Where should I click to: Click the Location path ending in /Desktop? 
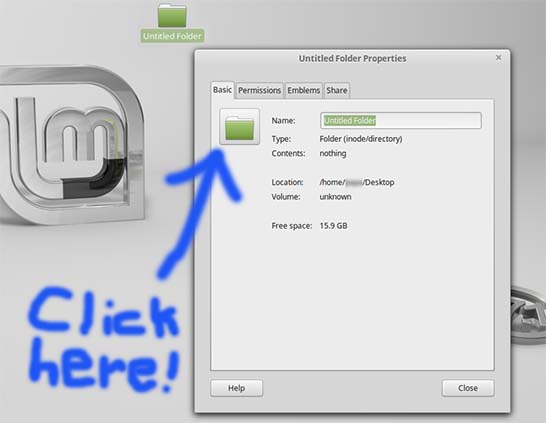[x=357, y=182]
